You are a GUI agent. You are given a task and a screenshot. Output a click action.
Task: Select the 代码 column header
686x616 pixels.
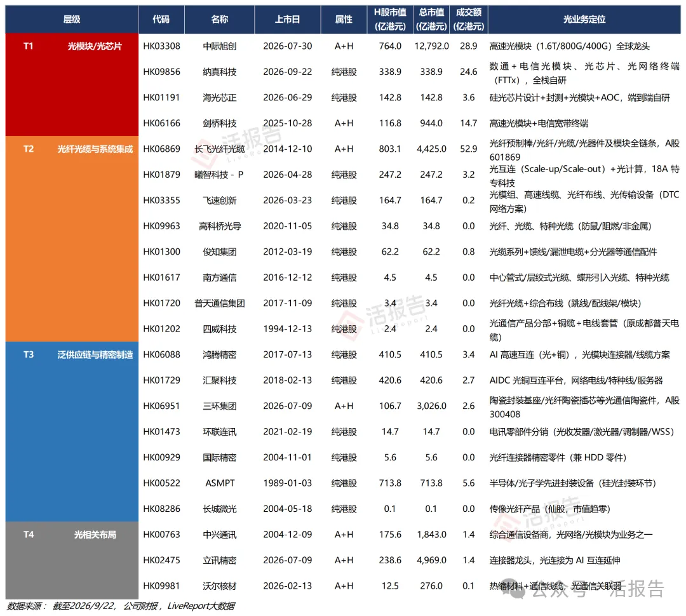pos(161,19)
